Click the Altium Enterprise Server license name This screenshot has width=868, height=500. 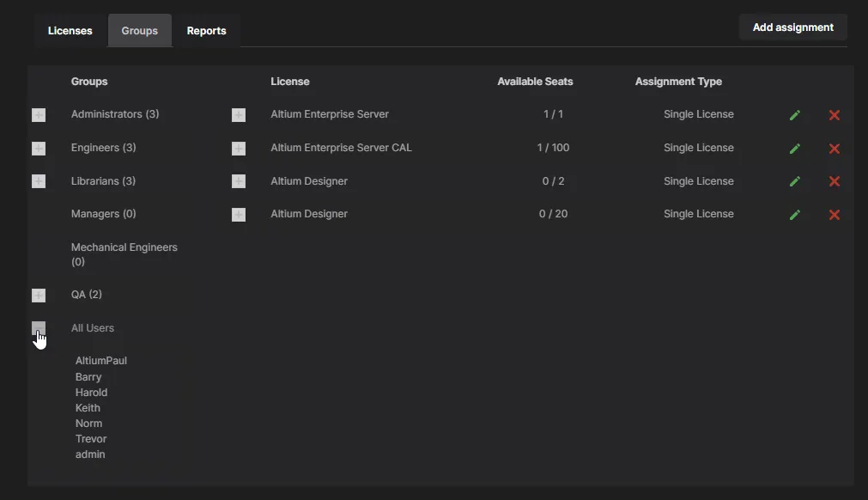(x=330, y=114)
